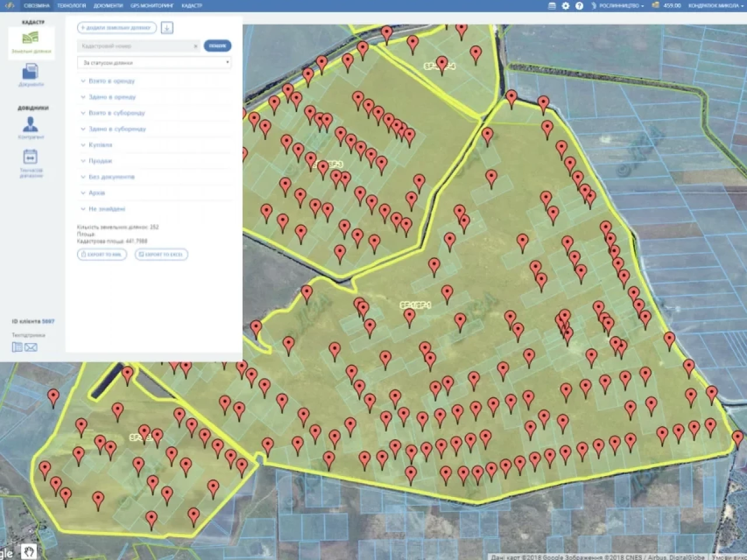Expand the 'Купівля' section
Screen dimensions: 747x560
100,145
